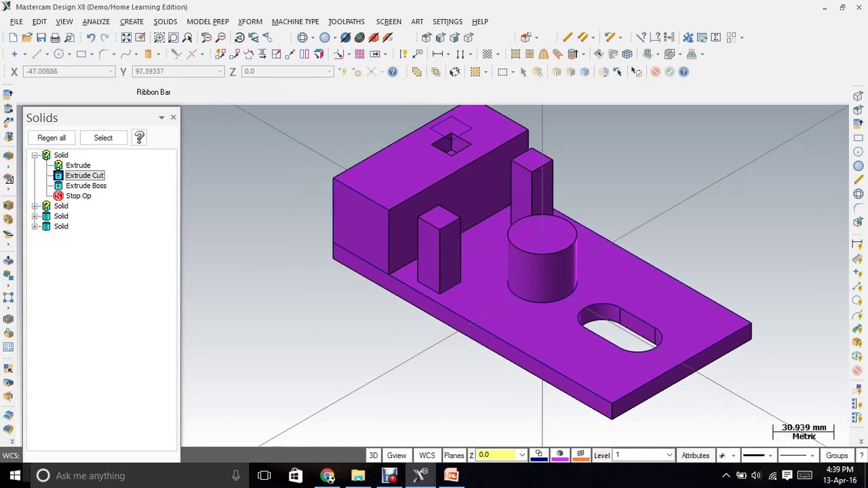Expand the third Solid tree node
The image size is (868, 488).
click(35, 216)
